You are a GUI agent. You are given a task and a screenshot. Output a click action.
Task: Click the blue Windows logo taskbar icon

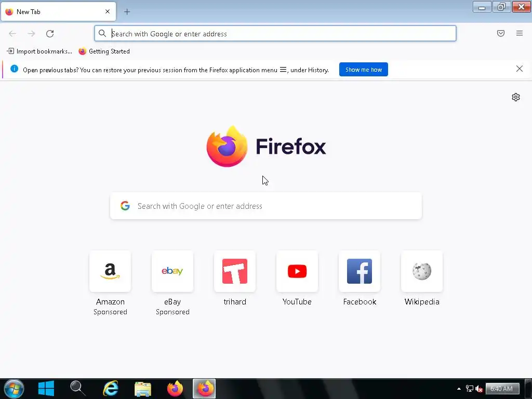[46, 389]
